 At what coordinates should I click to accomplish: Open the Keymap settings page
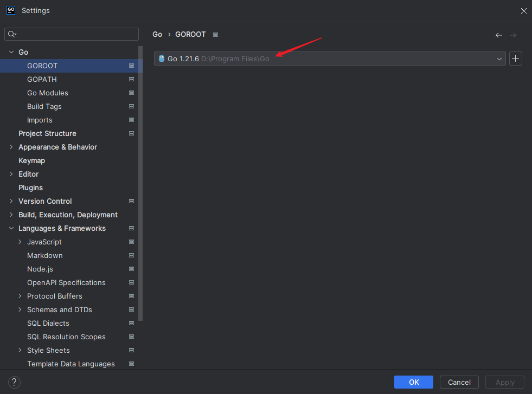31,160
